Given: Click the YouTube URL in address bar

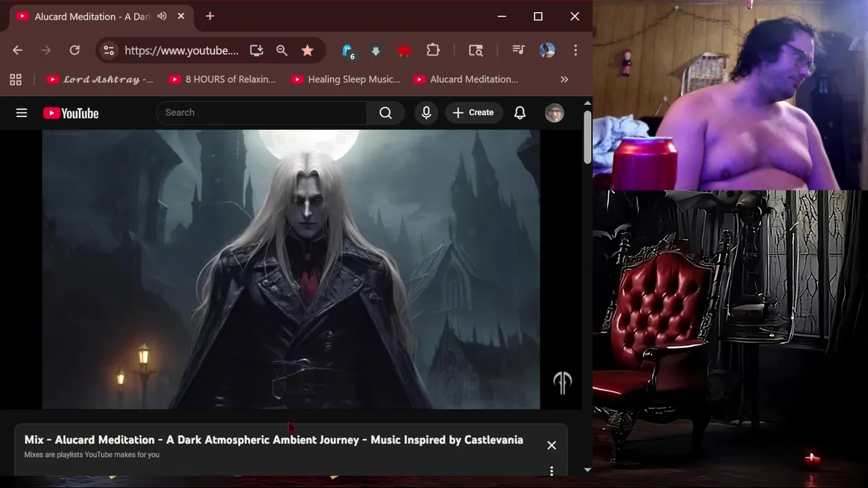Looking at the screenshot, I should click(182, 50).
